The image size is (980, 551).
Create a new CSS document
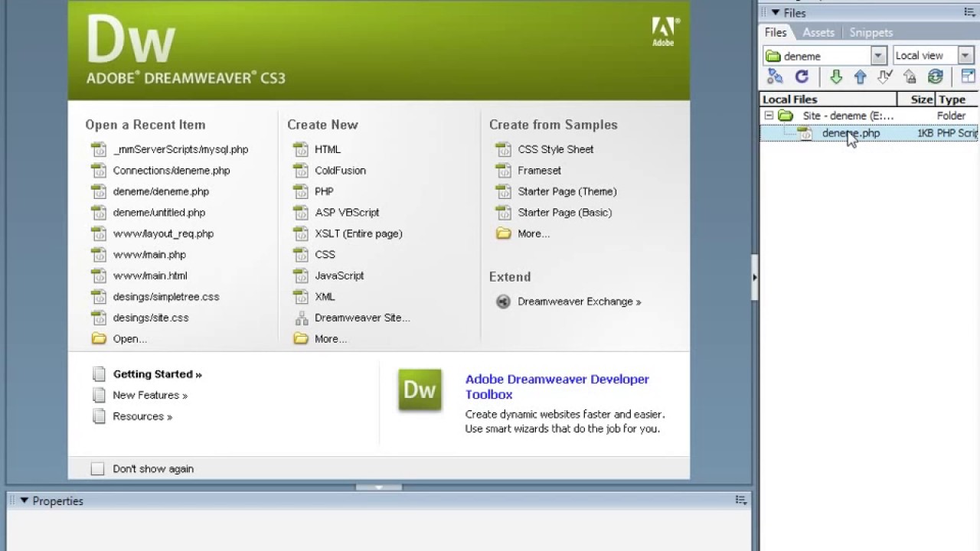point(325,255)
